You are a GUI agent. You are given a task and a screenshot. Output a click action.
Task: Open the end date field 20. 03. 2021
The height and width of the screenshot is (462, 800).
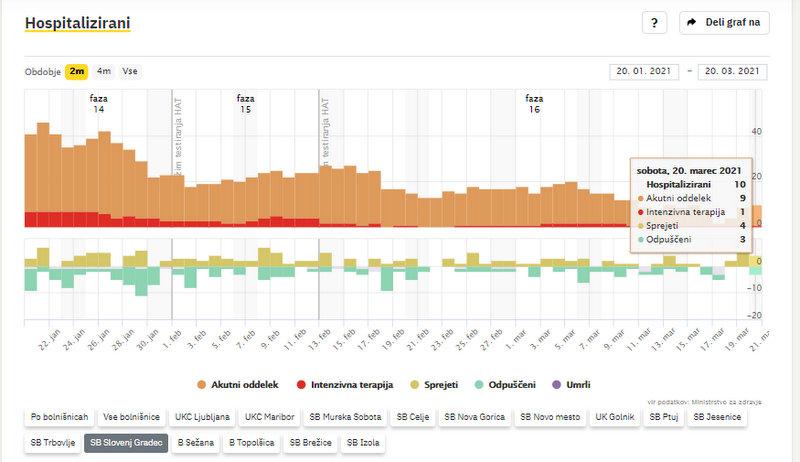coord(732,71)
